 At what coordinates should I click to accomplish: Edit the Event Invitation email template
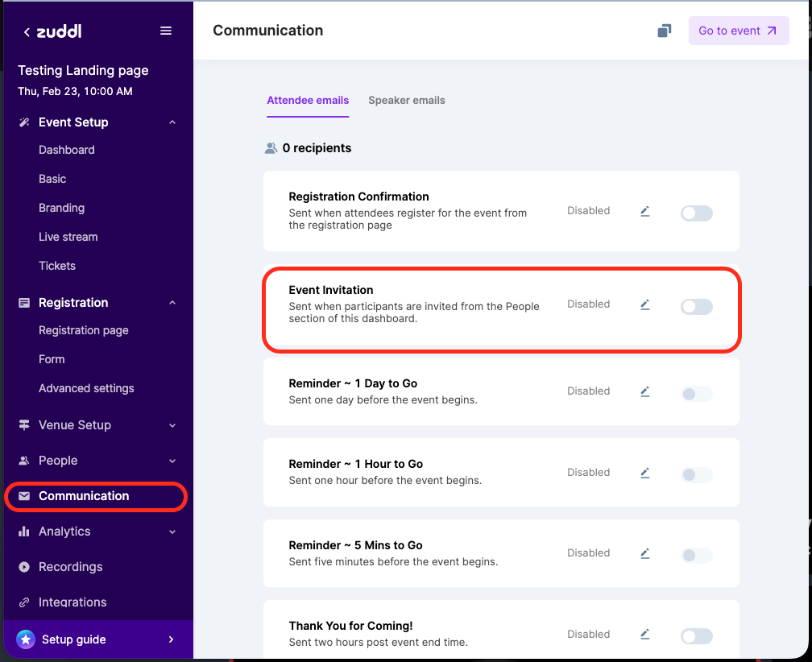(x=644, y=304)
